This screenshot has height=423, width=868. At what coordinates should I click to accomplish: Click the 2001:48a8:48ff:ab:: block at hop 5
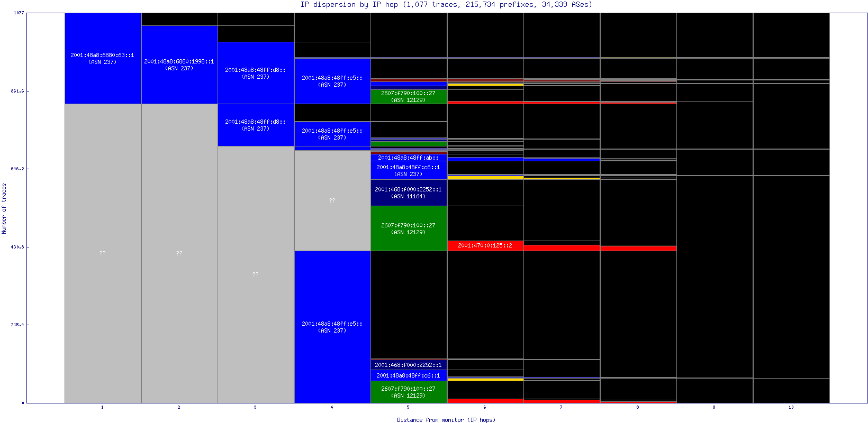(x=409, y=158)
